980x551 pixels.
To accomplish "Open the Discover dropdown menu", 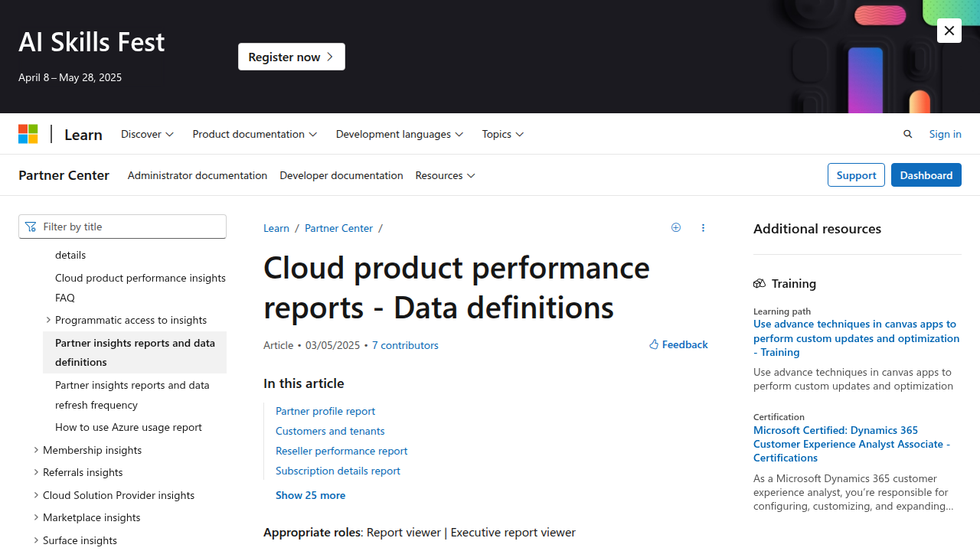I will (147, 134).
